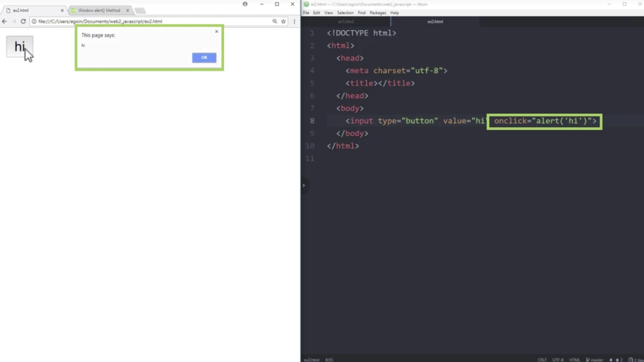Click OK in the alert dialog

pos(204,57)
